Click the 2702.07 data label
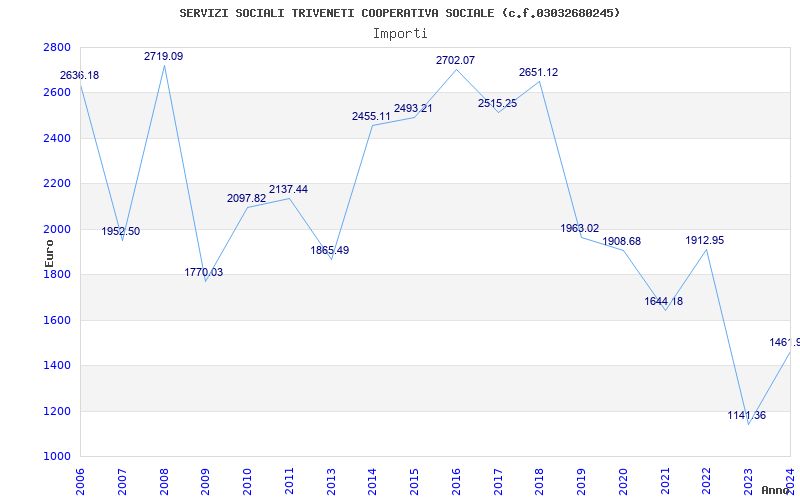 pos(455,61)
